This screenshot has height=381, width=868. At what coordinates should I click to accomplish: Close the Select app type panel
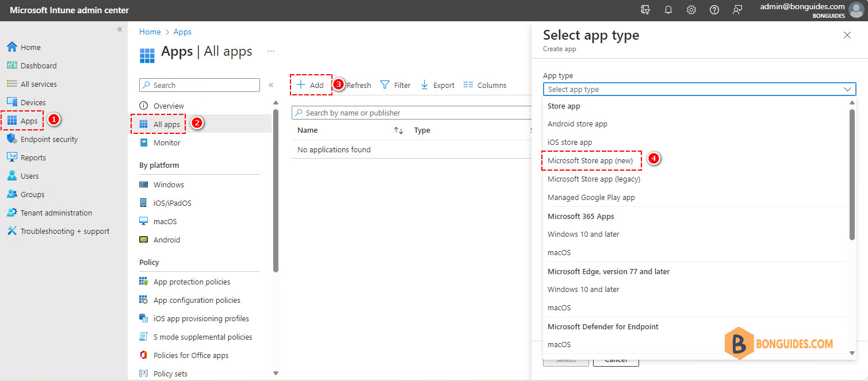[x=847, y=35]
